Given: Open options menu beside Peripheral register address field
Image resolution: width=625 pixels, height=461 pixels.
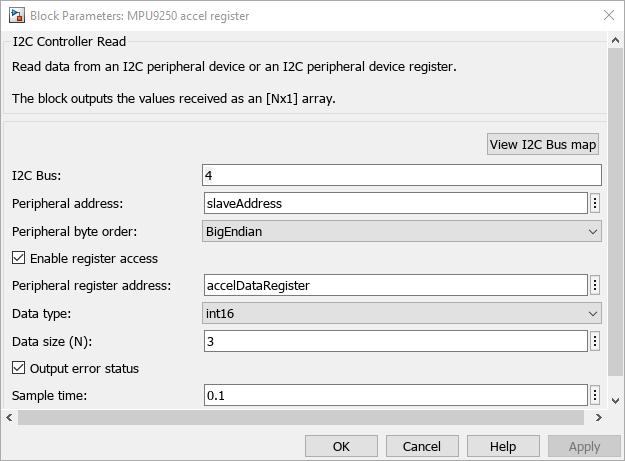Looking at the screenshot, I should click(x=595, y=285).
